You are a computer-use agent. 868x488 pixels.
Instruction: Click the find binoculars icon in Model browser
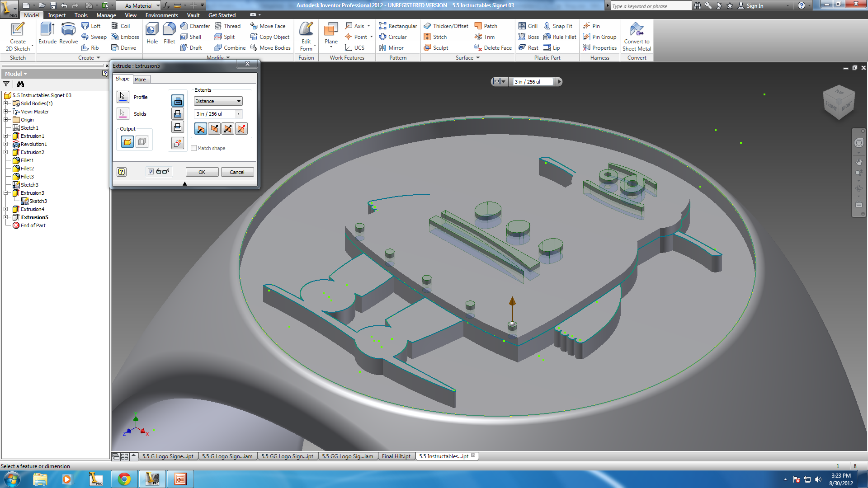[x=20, y=84]
